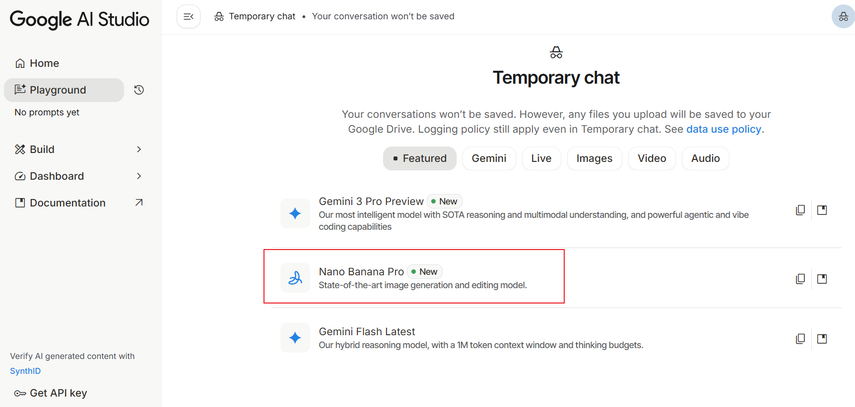Screen dimensions: 855x407
Task: Open the data use policy link
Action: [724, 129]
